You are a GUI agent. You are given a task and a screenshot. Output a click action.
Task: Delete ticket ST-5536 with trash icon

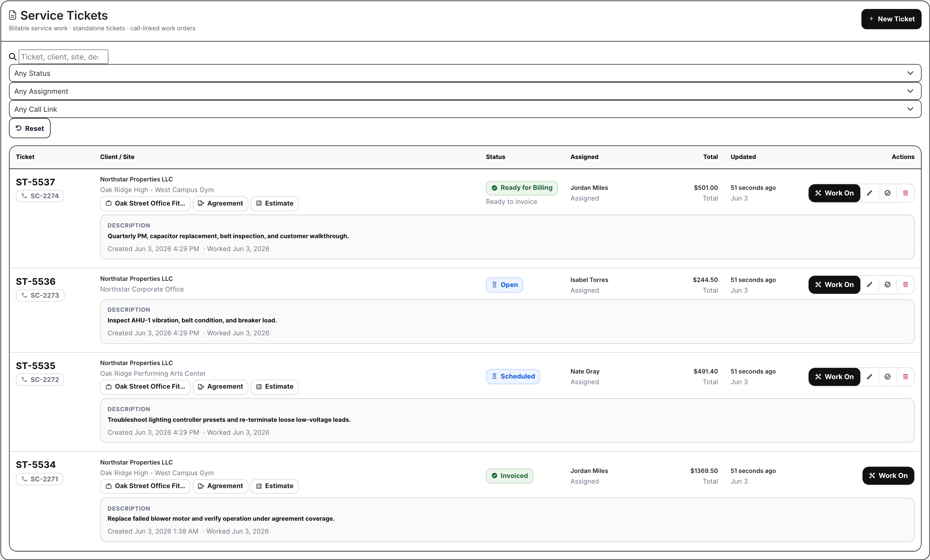[x=906, y=284]
